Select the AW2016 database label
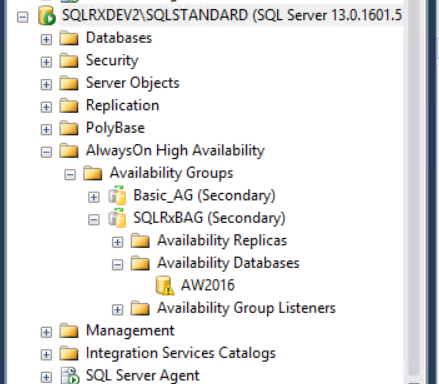Screen dimensions: 439x384 coord(208,285)
